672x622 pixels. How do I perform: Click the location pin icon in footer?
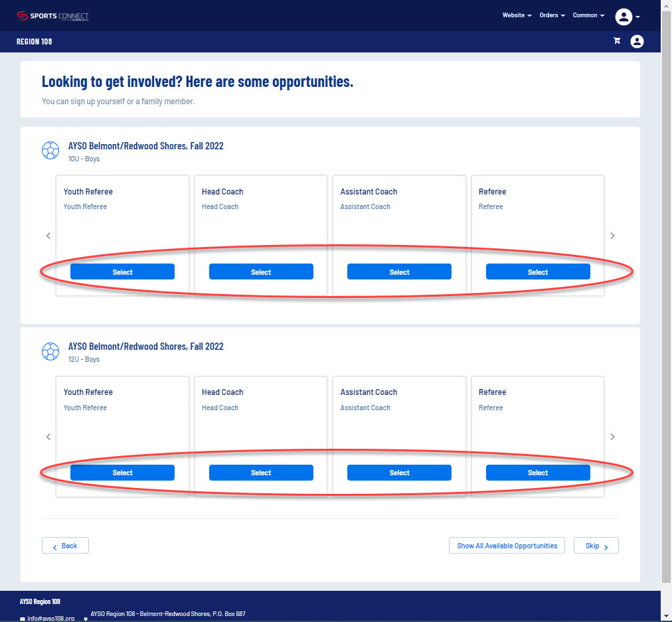(x=86, y=619)
